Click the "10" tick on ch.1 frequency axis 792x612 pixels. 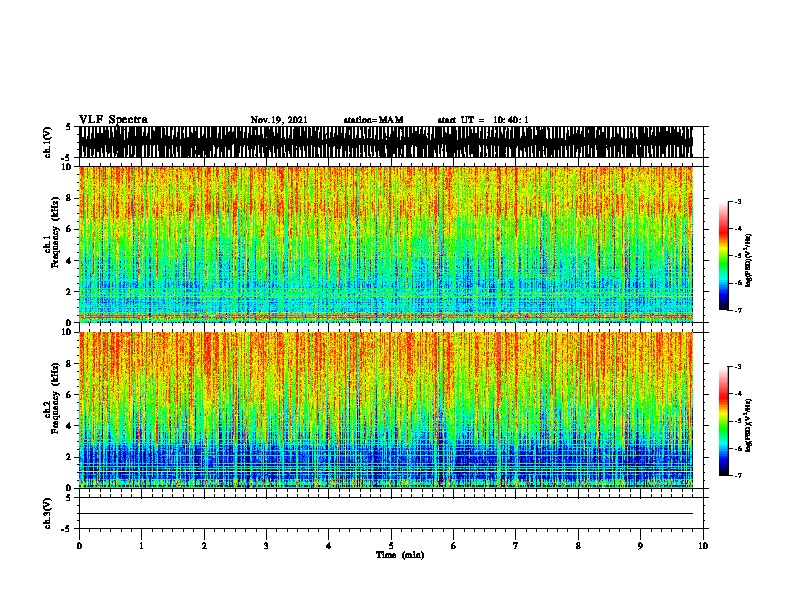click(x=68, y=167)
